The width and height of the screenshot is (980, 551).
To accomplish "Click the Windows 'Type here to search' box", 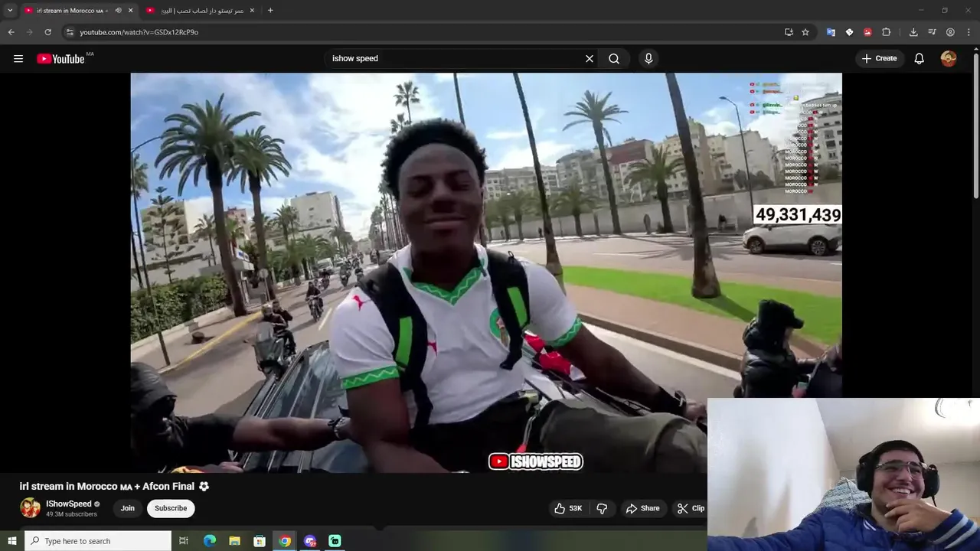I will [98, 541].
